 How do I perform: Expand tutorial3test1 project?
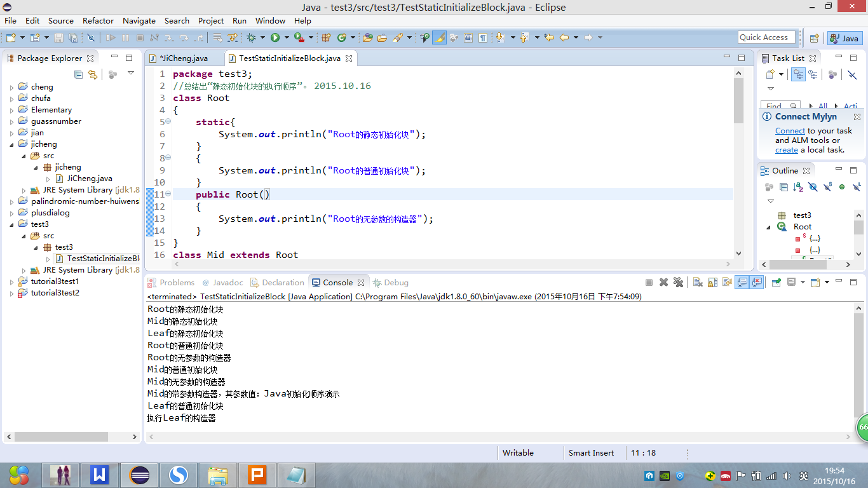[x=11, y=281]
